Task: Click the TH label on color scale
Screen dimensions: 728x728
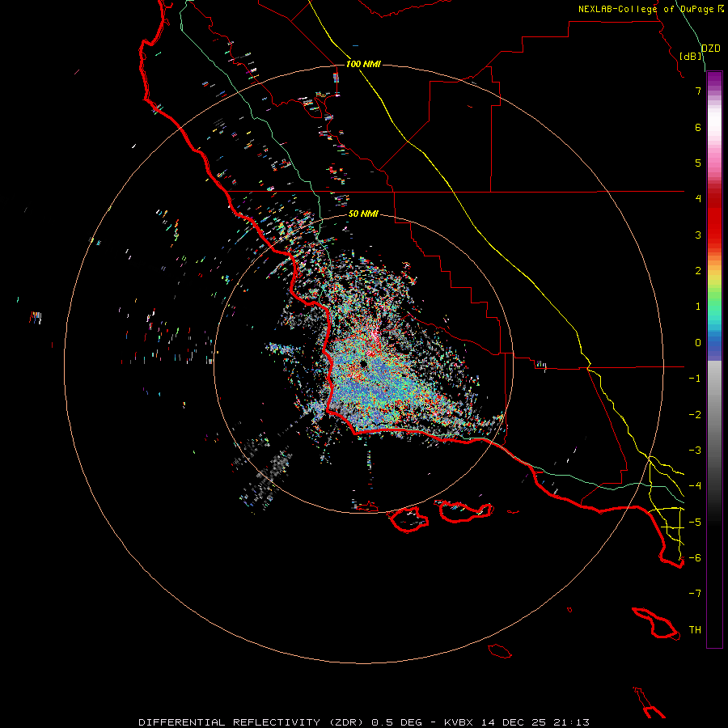Action: pyautogui.click(x=695, y=630)
